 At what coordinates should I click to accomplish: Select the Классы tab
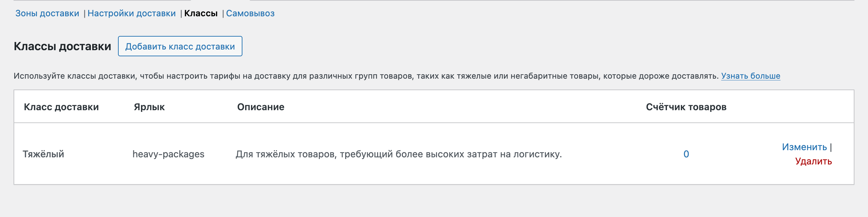[201, 14]
